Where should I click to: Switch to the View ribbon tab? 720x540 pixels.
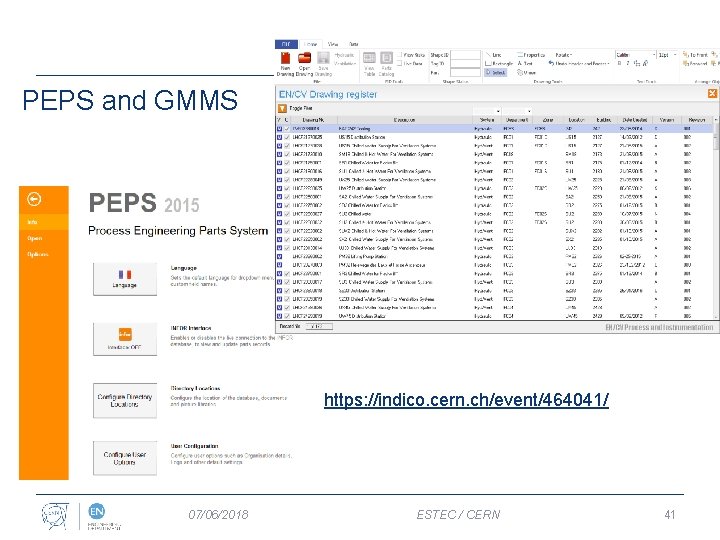coord(332,44)
